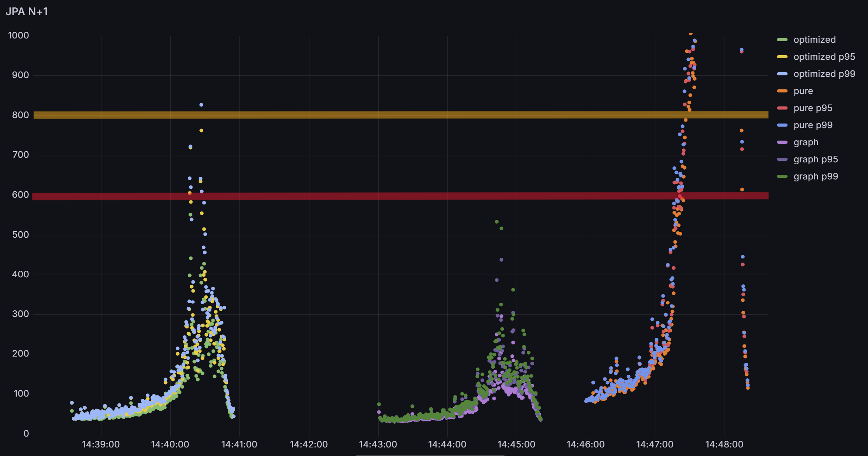
Task: Toggle the optimized series in legend
Action: pos(814,40)
